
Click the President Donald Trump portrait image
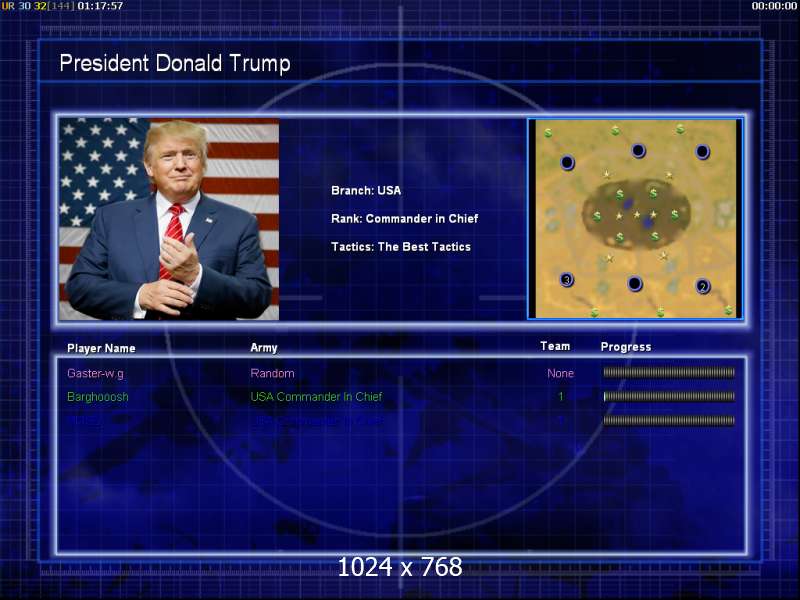click(169, 219)
